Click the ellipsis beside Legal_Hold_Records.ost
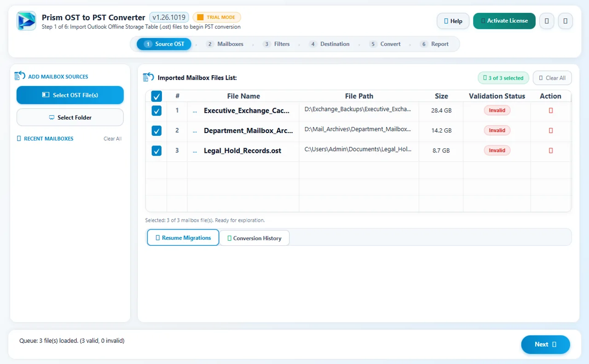Screen dimensions: 589x364 (195, 151)
